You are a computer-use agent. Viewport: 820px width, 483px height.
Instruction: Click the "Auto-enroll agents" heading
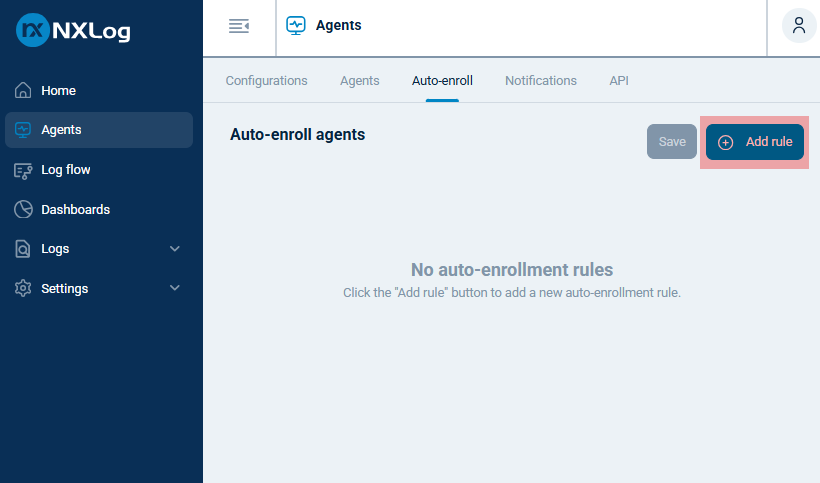coord(298,135)
